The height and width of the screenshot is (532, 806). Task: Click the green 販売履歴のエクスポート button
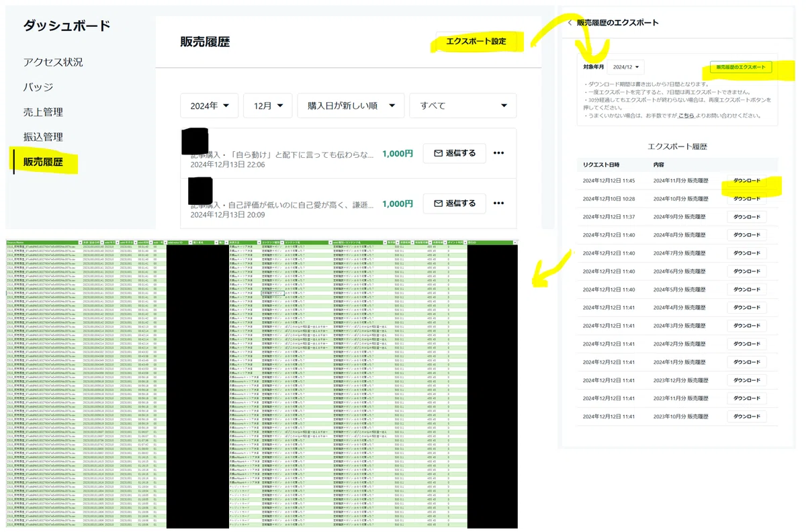pyautogui.click(x=741, y=67)
